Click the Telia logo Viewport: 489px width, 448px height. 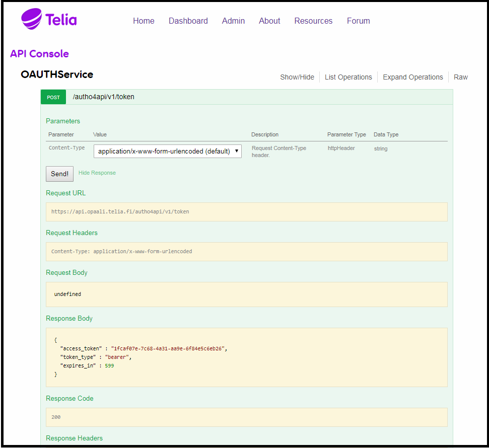click(49, 19)
